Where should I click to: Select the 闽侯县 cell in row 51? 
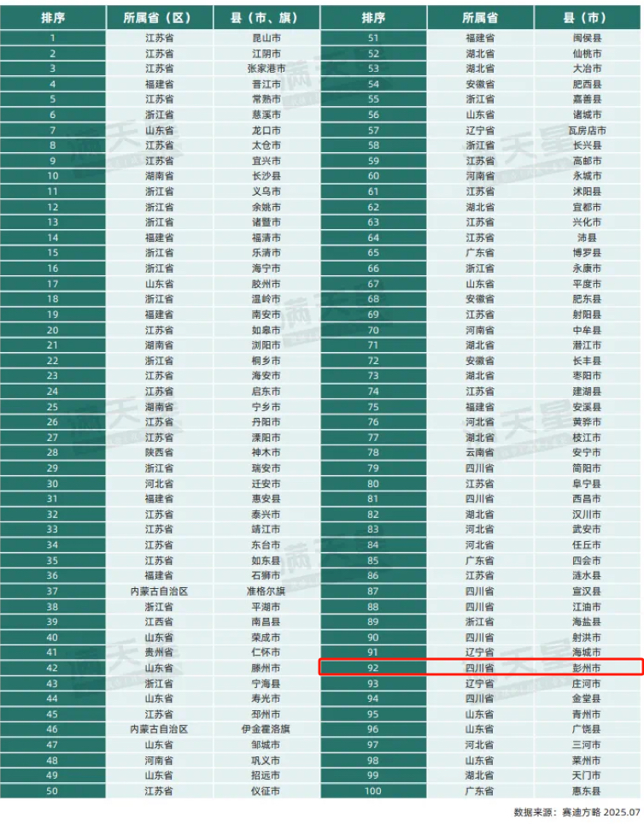(586, 38)
